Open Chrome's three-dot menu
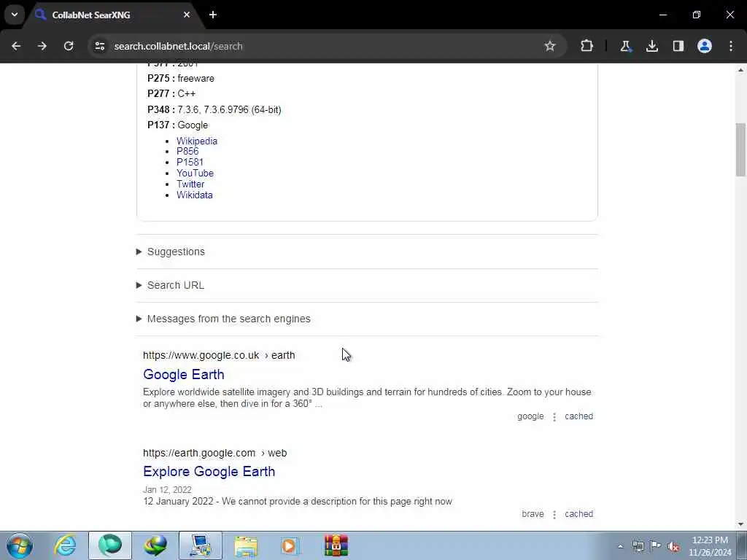The height and width of the screenshot is (560, 747). [731, 46]
